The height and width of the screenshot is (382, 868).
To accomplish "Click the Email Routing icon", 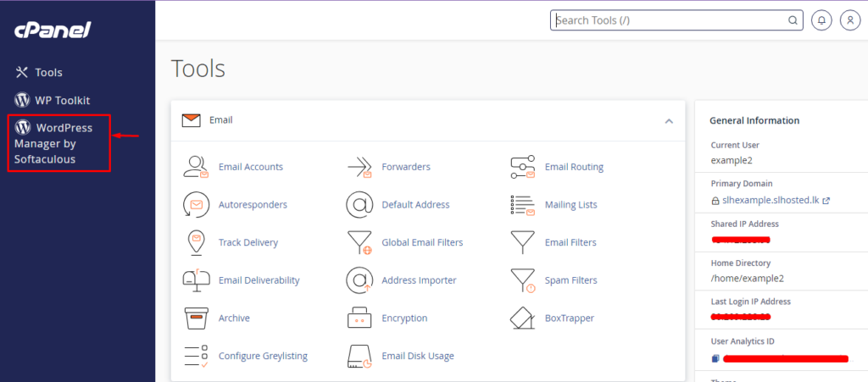I will point(522,167).
